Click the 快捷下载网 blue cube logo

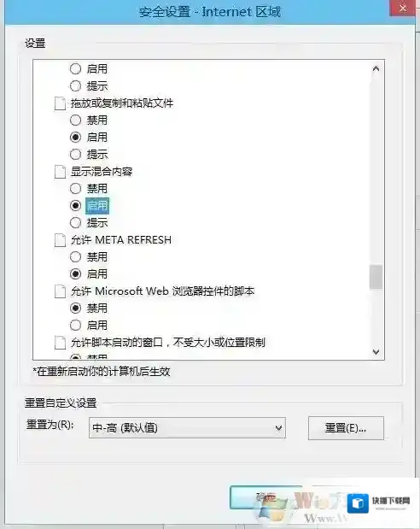point(358,503)
